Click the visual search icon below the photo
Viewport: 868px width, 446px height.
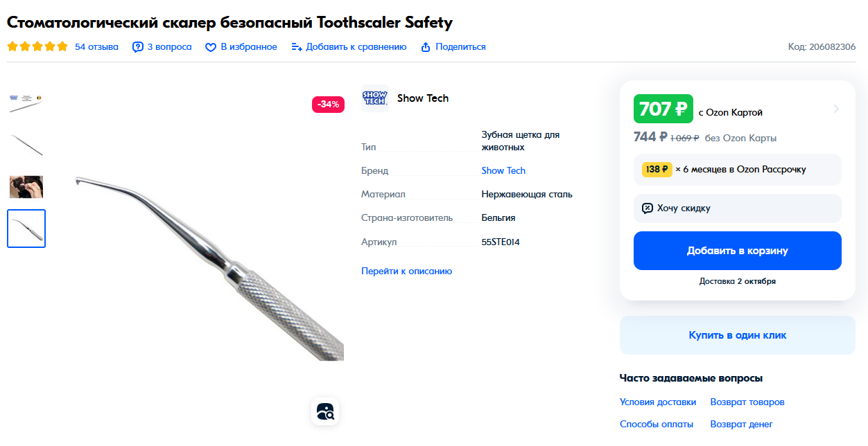(325, 411)
